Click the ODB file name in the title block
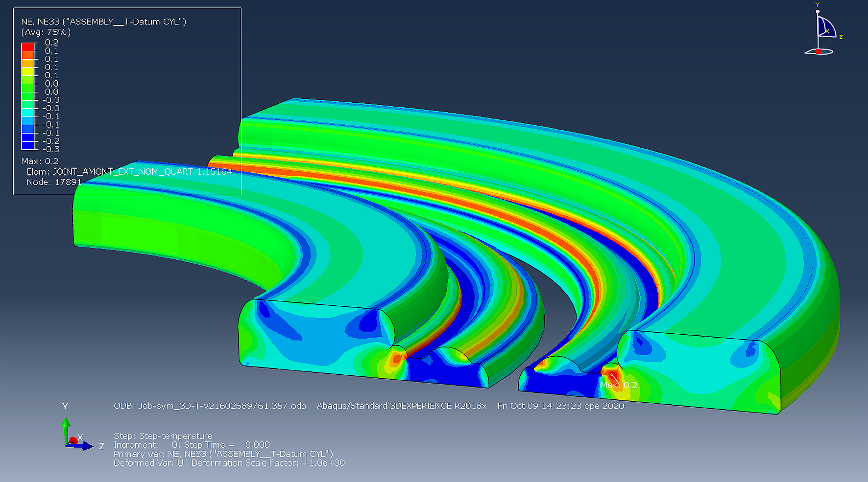The image size is (868, 482). (210, 406)
